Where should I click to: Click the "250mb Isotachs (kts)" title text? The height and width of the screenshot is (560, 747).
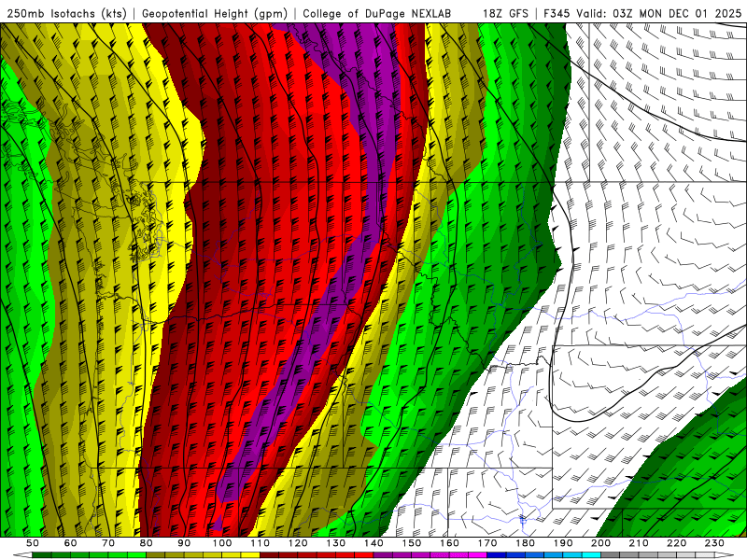[x=66, y=13]
